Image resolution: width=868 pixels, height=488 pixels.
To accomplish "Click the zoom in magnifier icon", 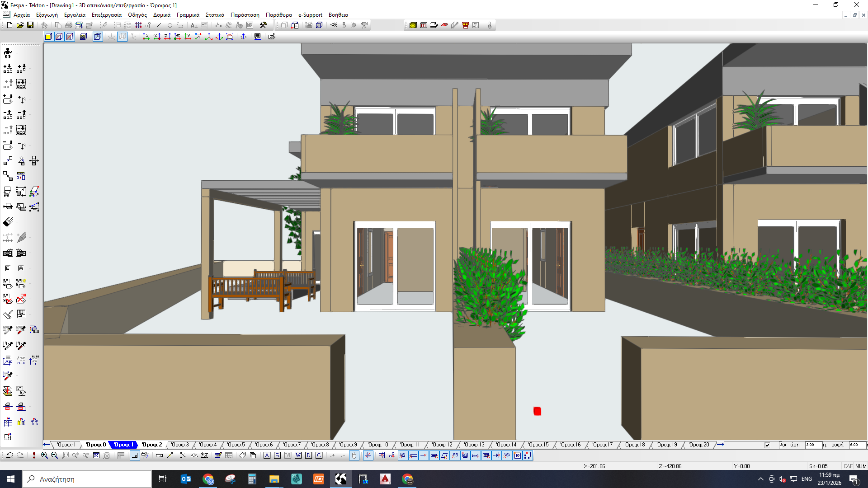I will 44,455.
